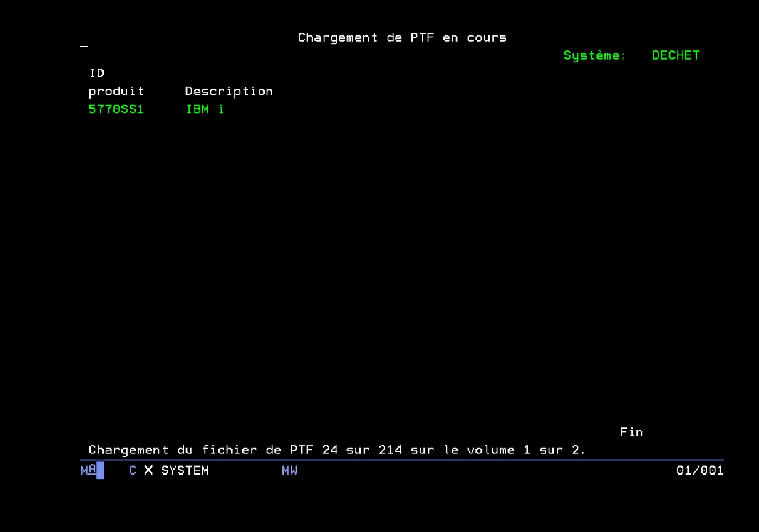The width and height of the screenshot is (759, 532).
Task: Click the X input-inhibited icon
Action: tap(149, 470)
